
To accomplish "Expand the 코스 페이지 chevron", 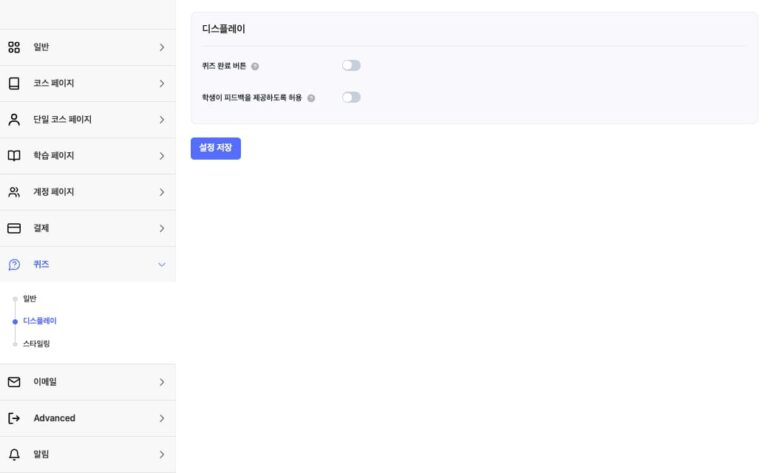I will [x=161, y=83].
